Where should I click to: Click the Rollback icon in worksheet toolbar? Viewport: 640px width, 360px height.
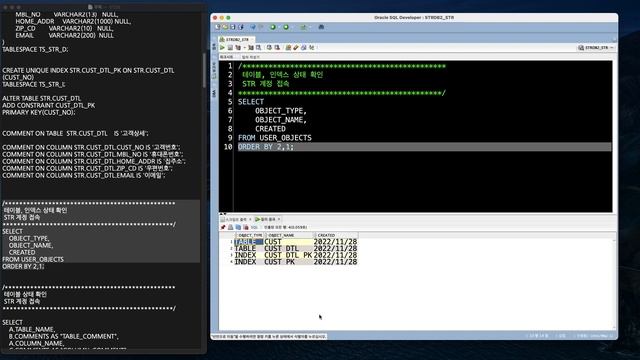[x=277, y=47]
